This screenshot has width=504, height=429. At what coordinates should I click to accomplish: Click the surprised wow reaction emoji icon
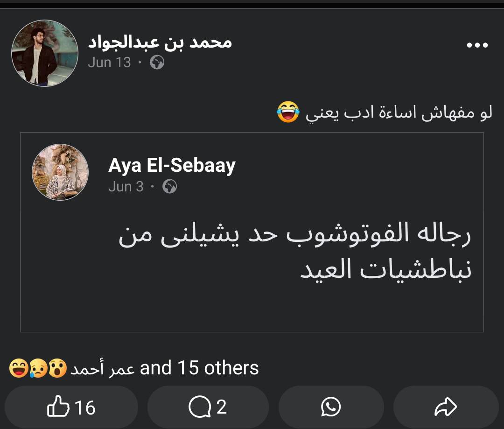pos(57,368)
